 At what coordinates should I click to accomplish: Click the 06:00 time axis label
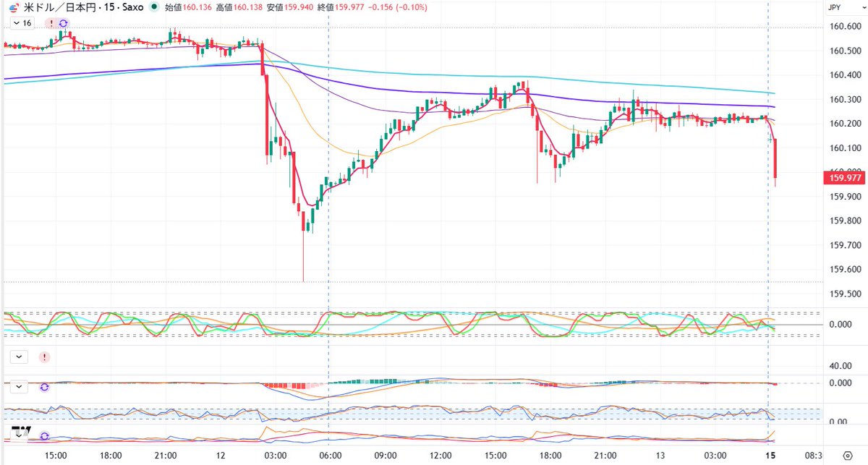click(x=331, y=455)
